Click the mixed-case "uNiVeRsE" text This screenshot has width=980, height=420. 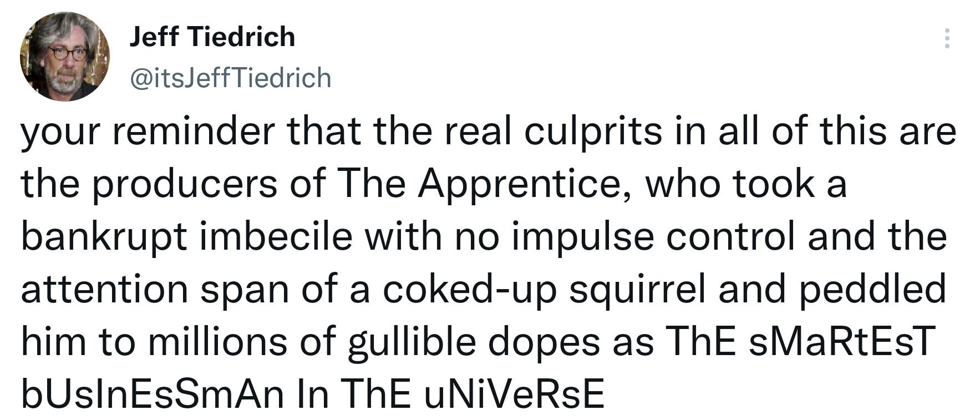[x=513, y=393]
